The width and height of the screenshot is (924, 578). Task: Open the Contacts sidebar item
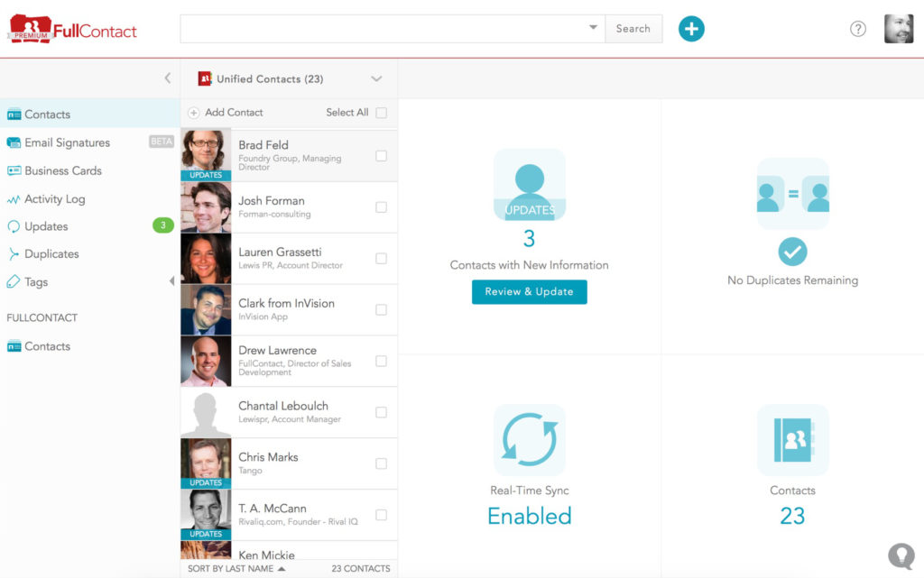[89, 115]
